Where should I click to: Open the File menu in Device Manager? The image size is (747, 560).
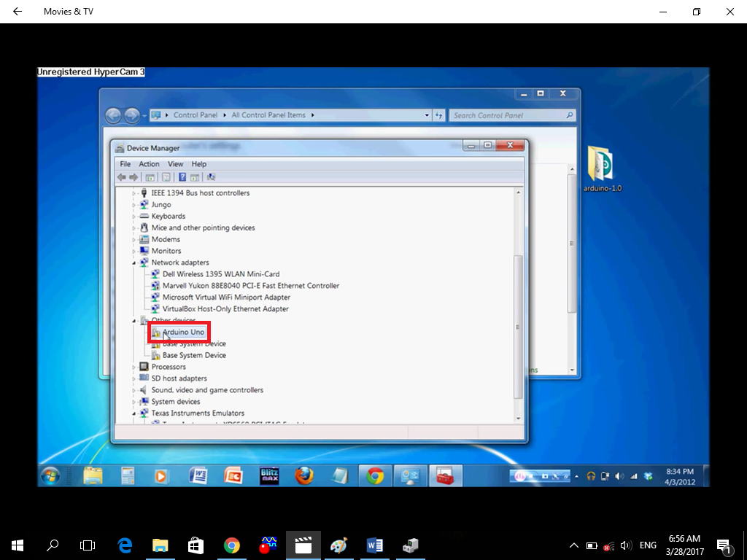click(125, 164)
